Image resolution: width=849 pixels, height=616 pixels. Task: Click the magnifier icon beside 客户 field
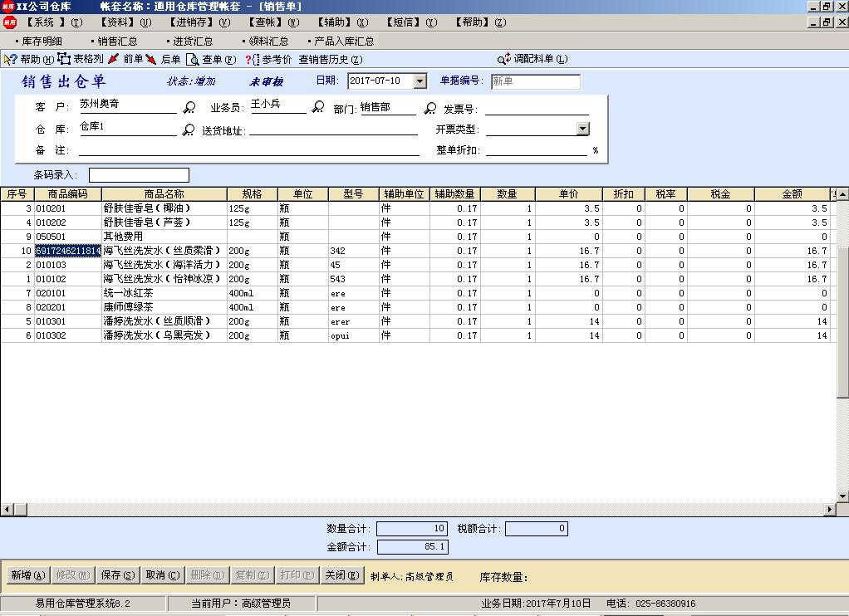click(189, 108)
